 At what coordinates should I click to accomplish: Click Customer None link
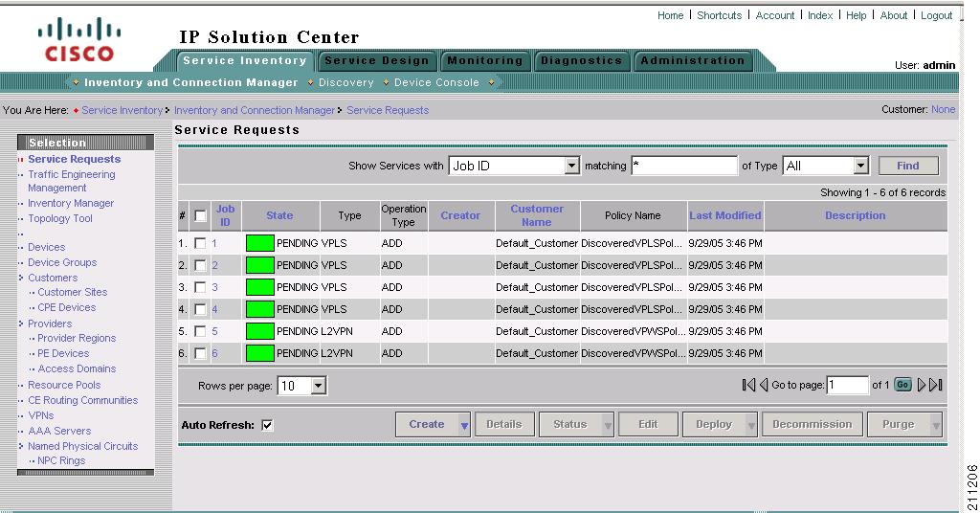pyautogui.click(x=943, y=109)
